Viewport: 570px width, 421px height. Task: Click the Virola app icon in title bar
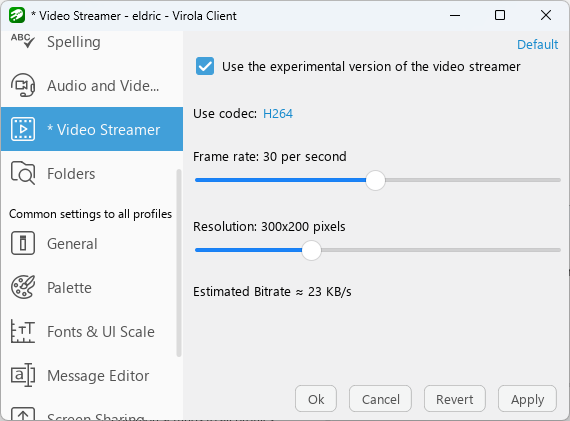pos(17,16)
